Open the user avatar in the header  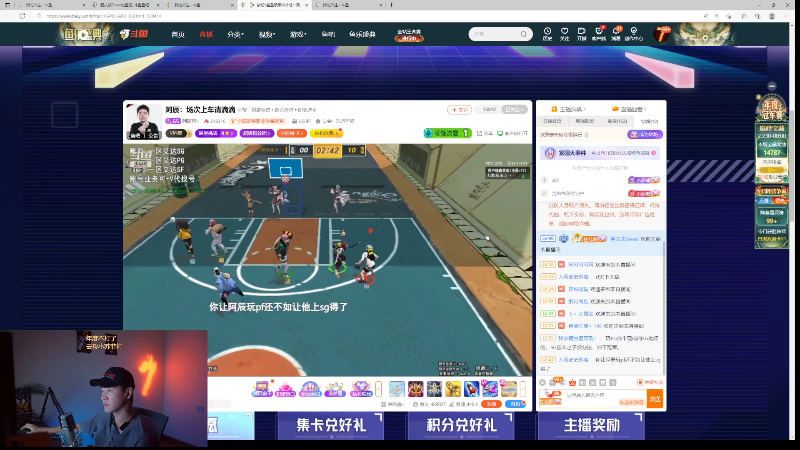click(662, 34)
